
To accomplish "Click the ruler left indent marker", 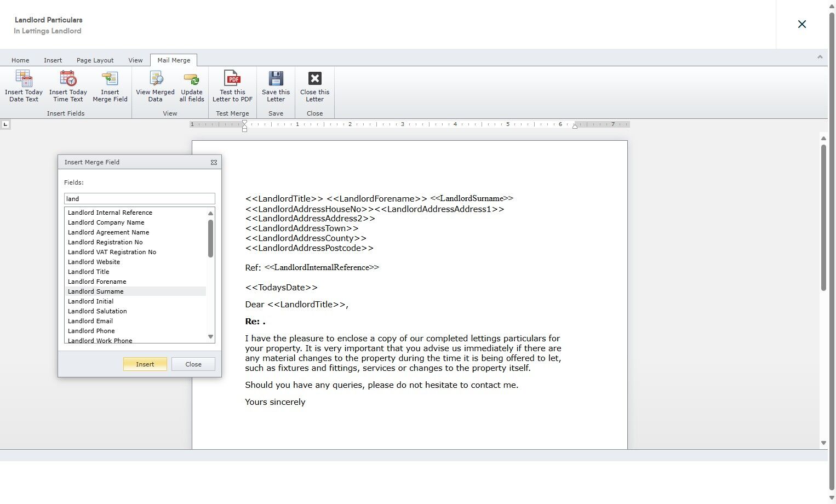I will click(245, 125).
